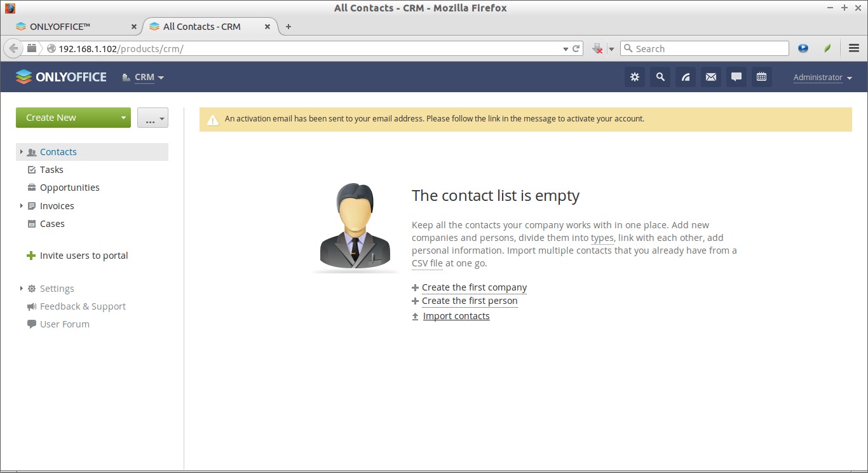The height and width of the screenshot is (473, 868).
Task: Click Invite users to portal link
Action: pos(84,256)
